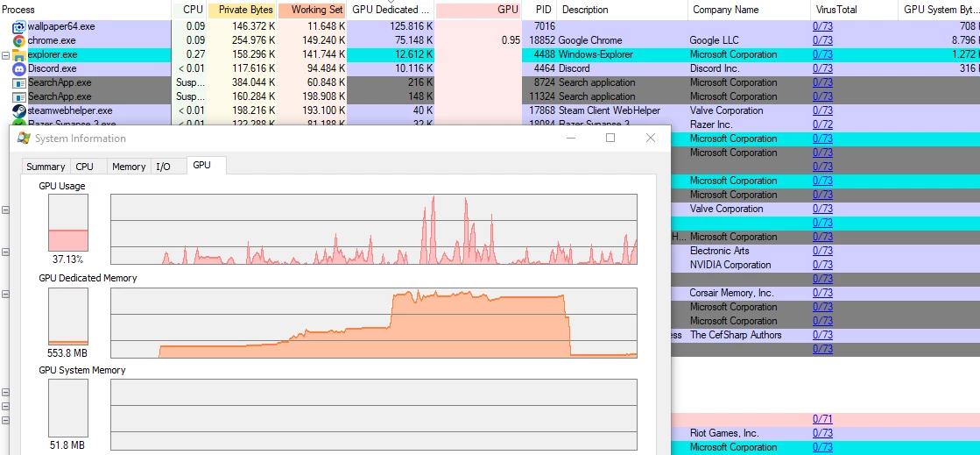Select the explorer.exe process name
Screen dimensions: 980x455
[52, 54]
